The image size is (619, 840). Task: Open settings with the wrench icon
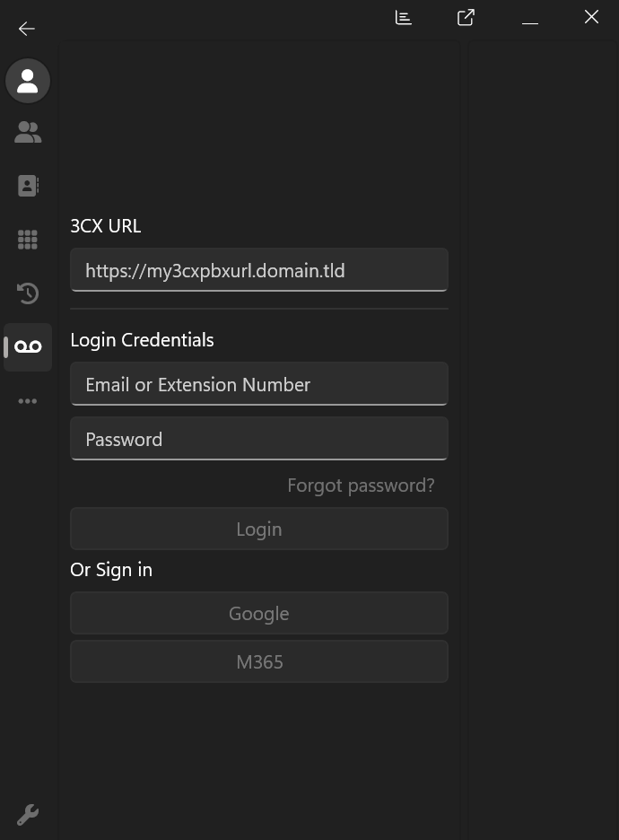point(28,814)
